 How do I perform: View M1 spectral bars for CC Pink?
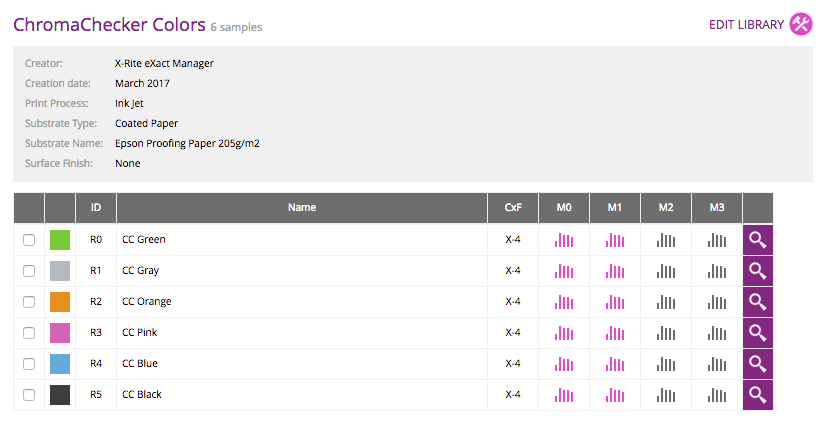(615, 333)
